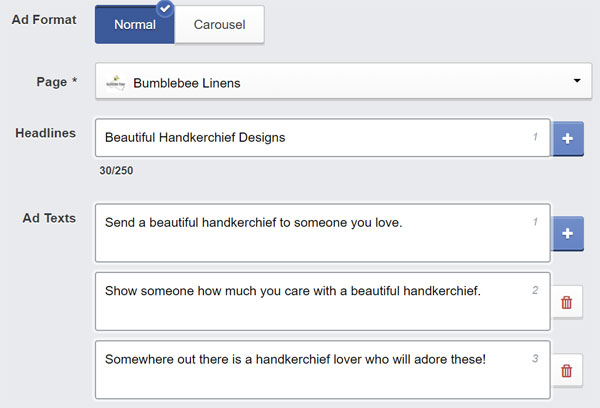This screenshot has width=600, height=408.
Task: Click the first ad text field about love
Action: (323, 233)
